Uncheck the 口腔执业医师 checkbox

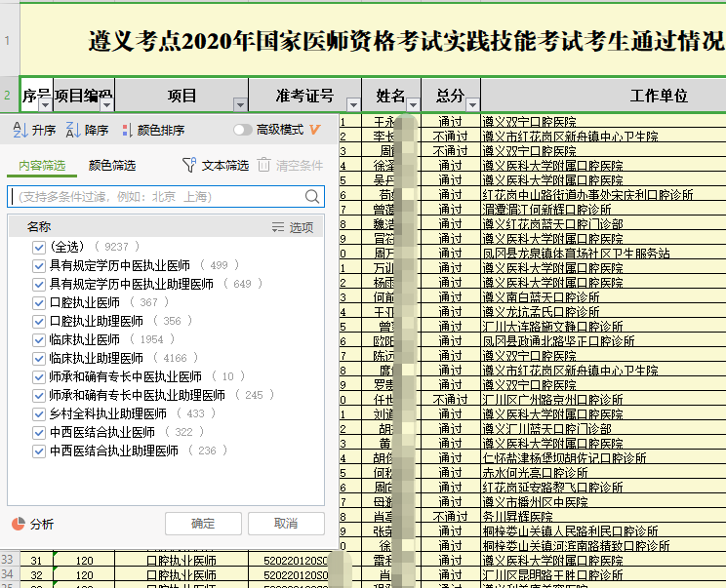point(39,302)
